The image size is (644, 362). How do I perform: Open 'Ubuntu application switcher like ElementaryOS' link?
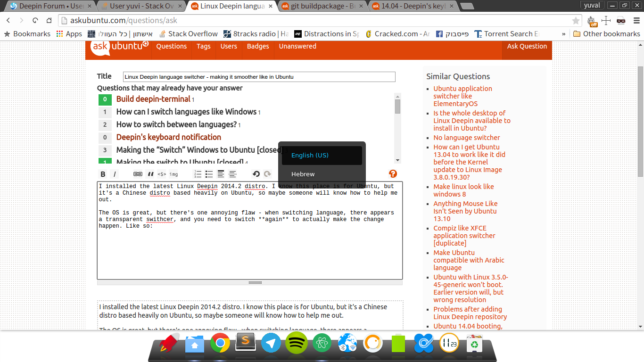[x=463, y=96]
